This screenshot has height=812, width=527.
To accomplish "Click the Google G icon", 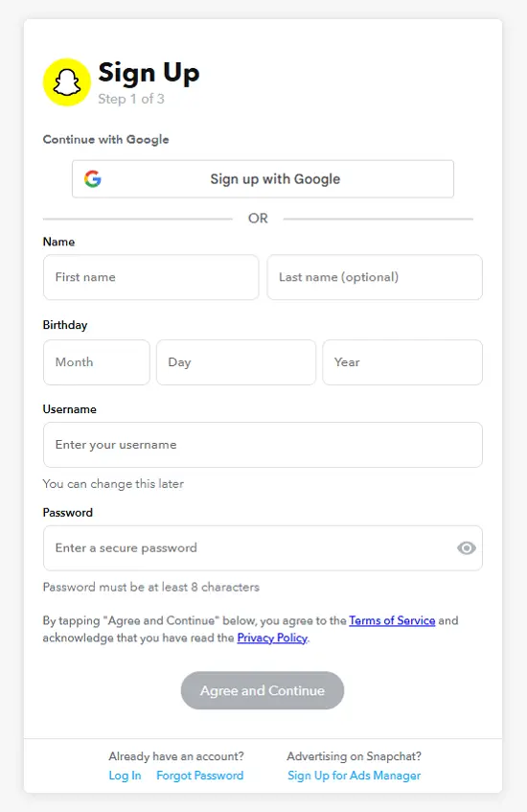I will click(x=93, y=178).
